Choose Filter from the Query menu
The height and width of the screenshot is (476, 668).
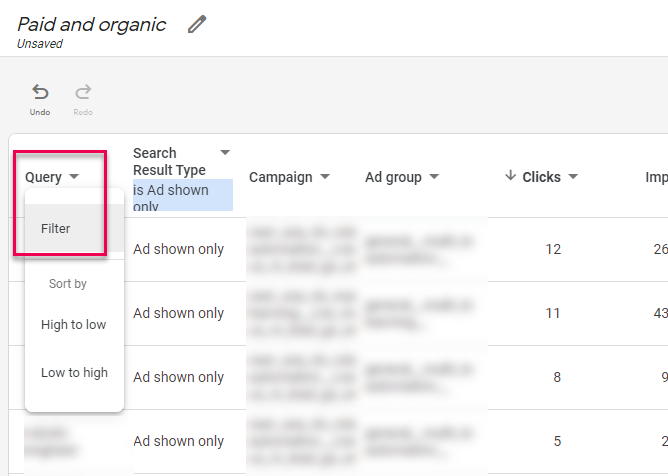[x=56, y=228]
